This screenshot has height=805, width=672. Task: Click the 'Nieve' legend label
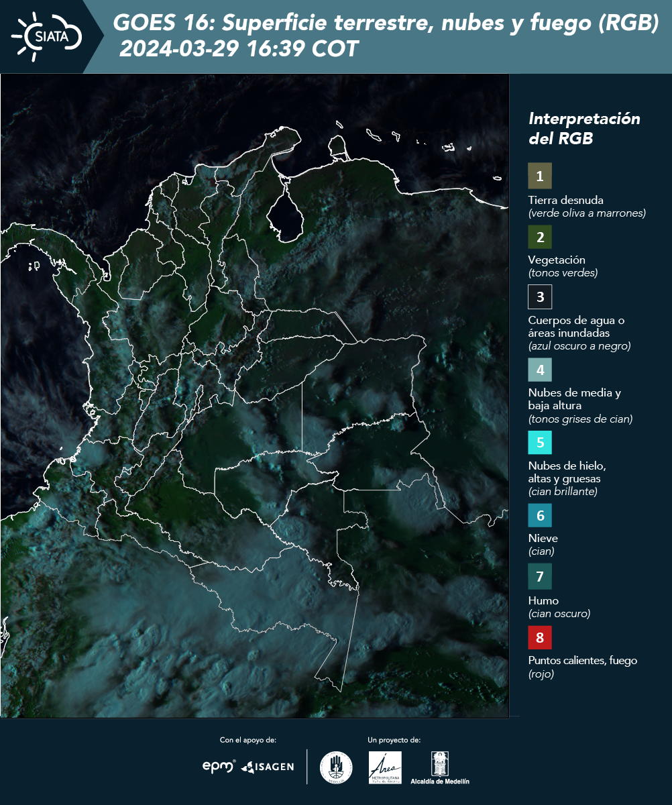tap(543, 539)
